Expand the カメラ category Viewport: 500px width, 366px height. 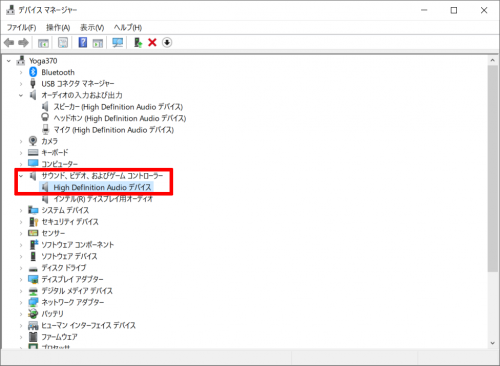coord(21,141)
